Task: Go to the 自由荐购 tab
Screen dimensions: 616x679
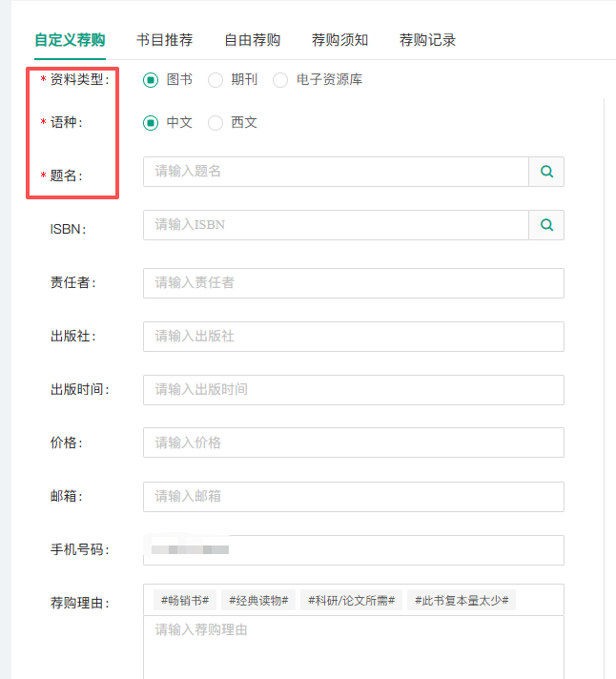Action: (252, 40)
